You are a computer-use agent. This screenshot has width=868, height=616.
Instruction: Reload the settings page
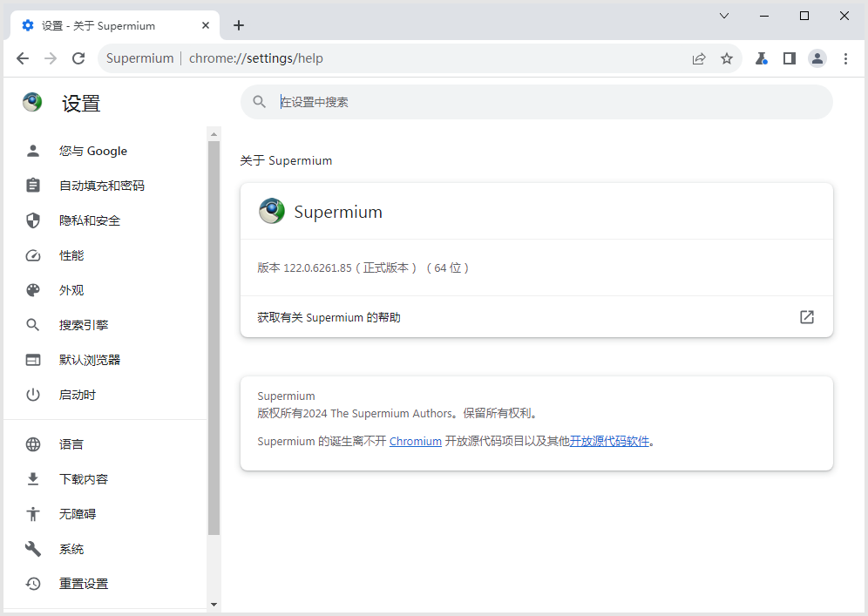(78, 58)
